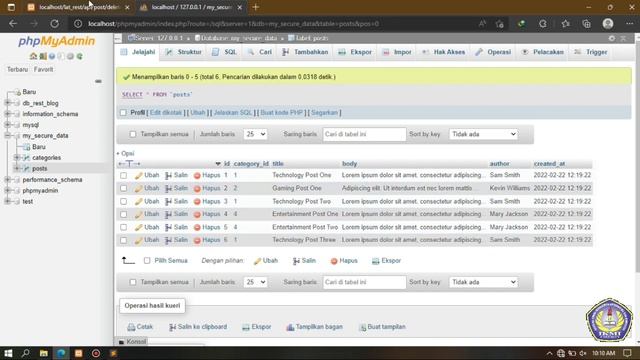The image size is (640, 360).
Task: Switch to the Struktur tab
Action: [184, 52]
